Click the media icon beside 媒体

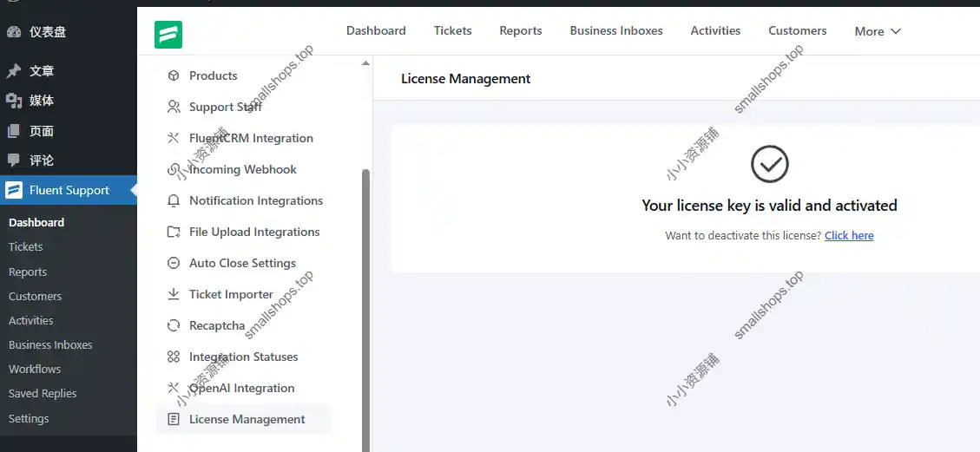tap(14, 101)
